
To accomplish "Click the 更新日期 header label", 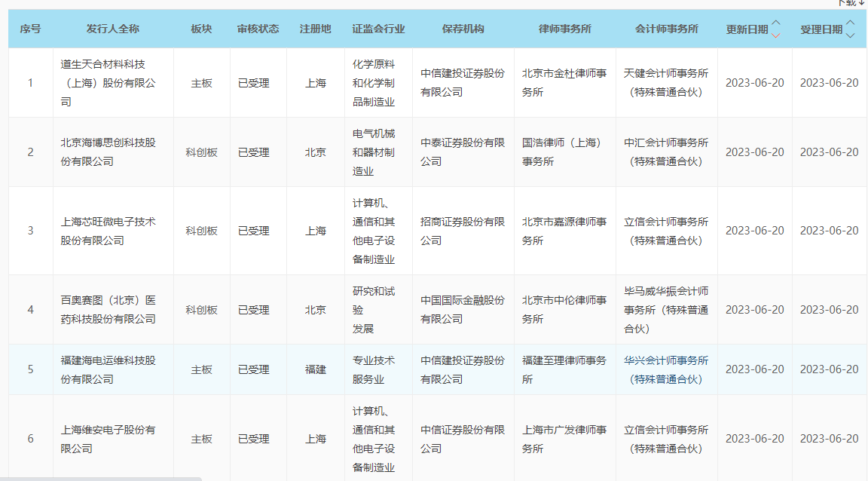I will coord(747,29).
